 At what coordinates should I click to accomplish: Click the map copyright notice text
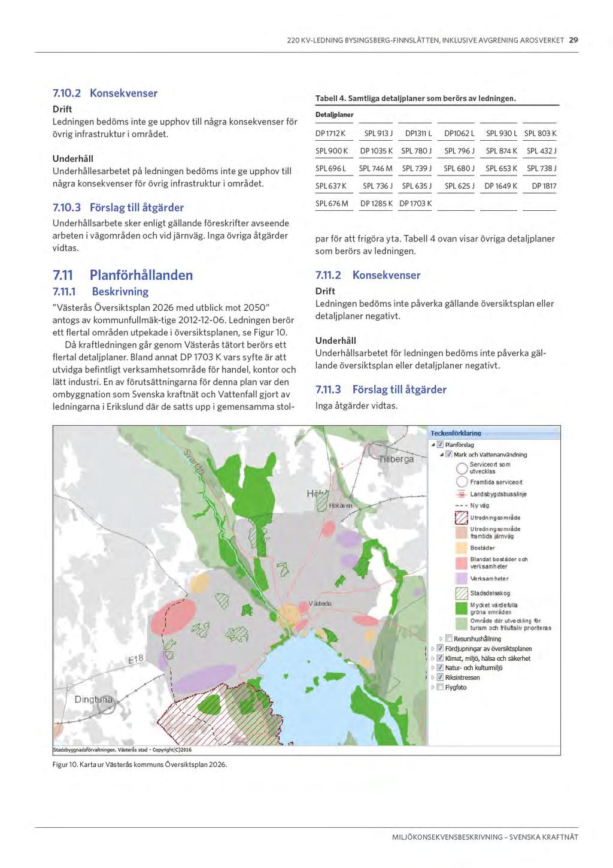pyautogui.click(x=122, y=749)
